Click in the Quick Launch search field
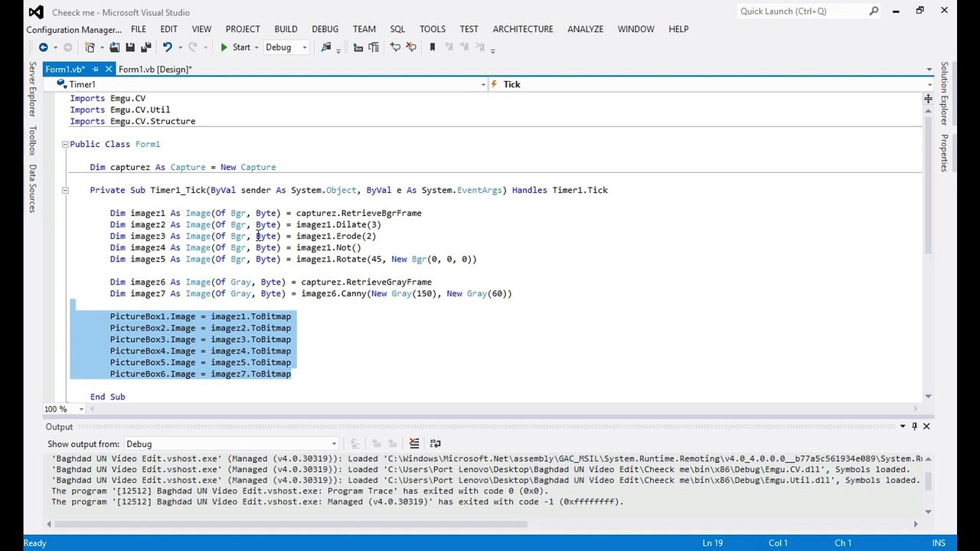Screen dimensions: 980x551 coord(801,11)
